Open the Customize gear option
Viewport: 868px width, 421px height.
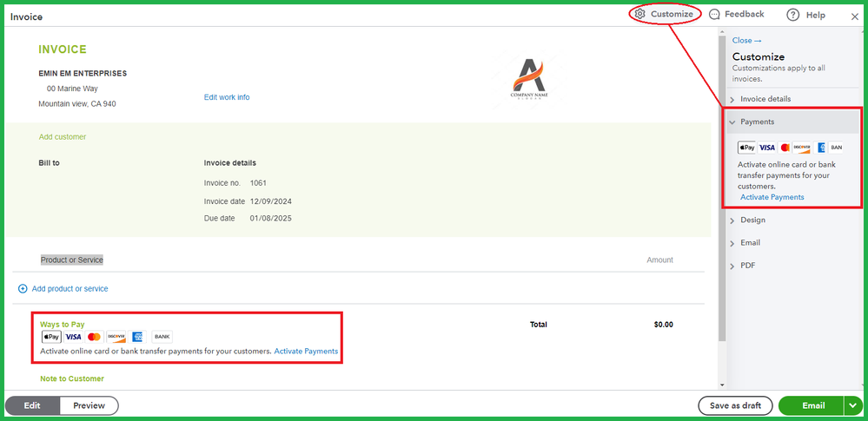pos(664,15)
